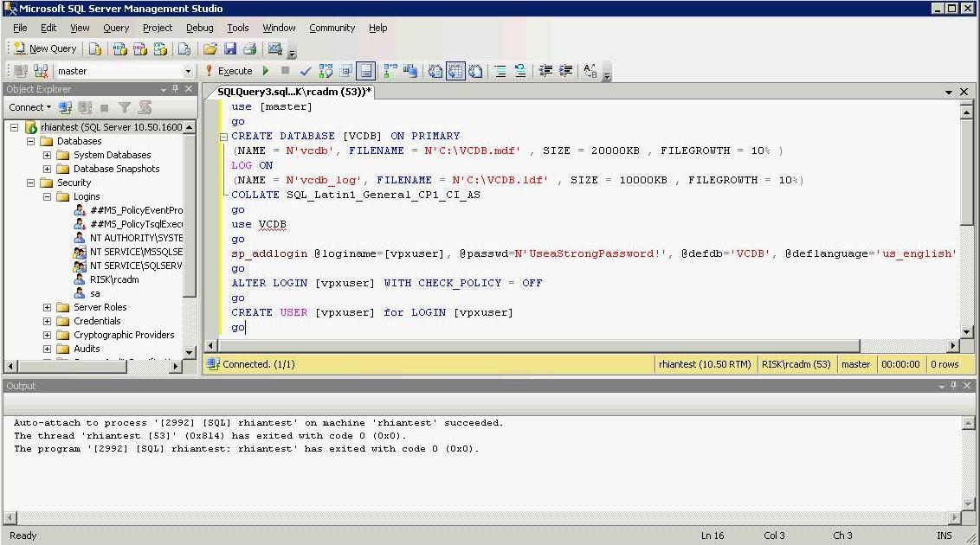Comment out the selected lines
The image size is (980, 545).
pyautogui.click(x=500, y=71)
